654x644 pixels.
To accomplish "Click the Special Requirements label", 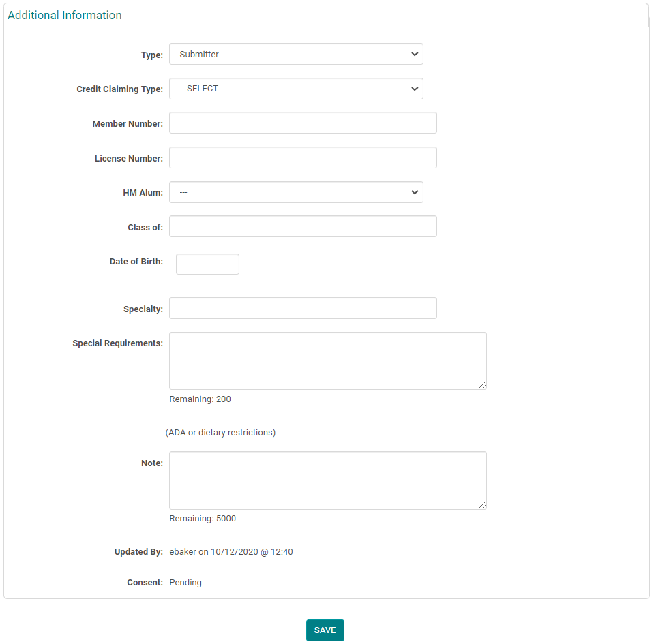I will click(x=117, y=343).
